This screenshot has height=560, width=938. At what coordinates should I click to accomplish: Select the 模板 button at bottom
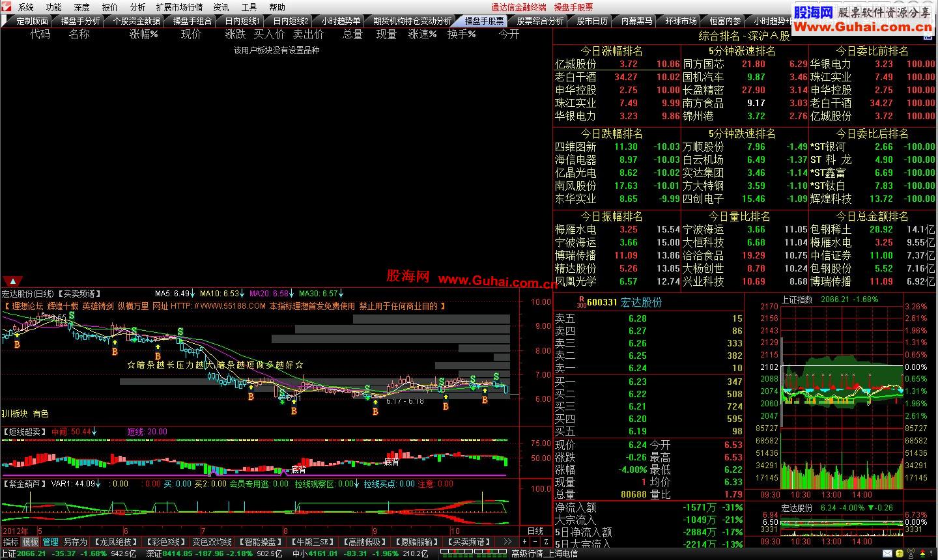(31, 542)
